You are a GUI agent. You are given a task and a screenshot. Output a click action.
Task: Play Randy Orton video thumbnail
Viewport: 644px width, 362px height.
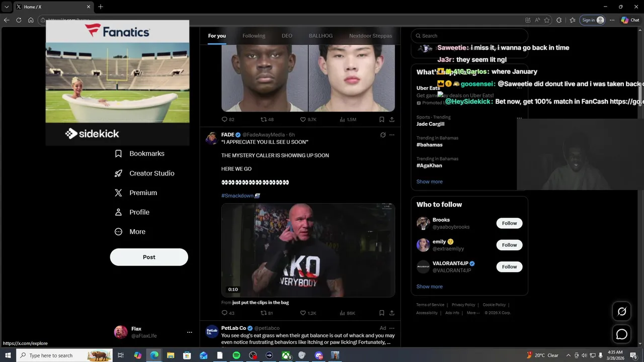tap(308, 250)
